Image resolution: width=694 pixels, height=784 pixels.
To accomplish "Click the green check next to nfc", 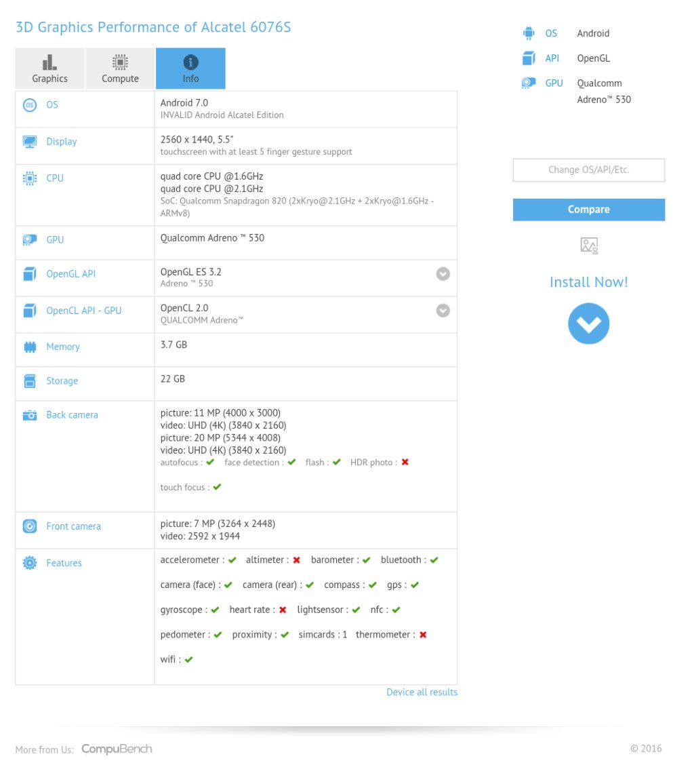I will point(396,610).
